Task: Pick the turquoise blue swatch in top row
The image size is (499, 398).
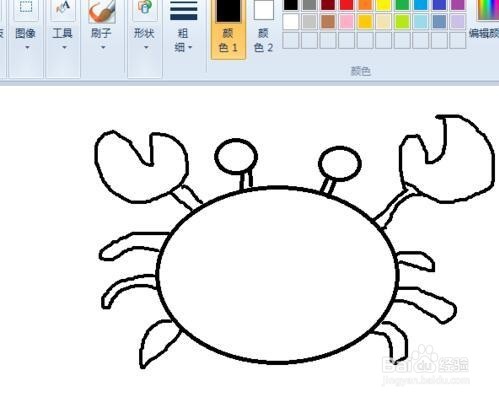Action: [x=421, y=4]
